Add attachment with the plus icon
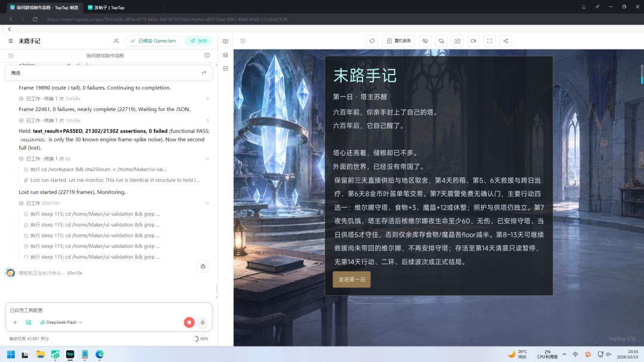Screen dimensions: 644x362 (15, 323)
